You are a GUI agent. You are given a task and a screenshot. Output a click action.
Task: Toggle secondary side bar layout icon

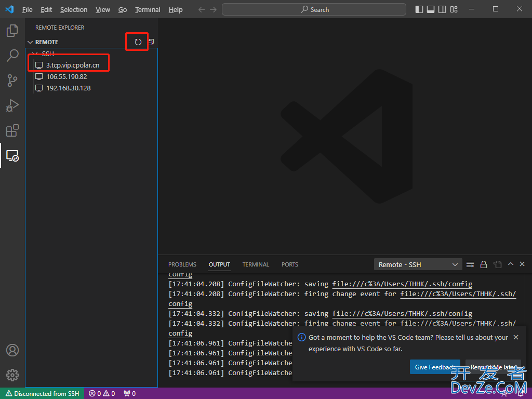click(442, 9)
